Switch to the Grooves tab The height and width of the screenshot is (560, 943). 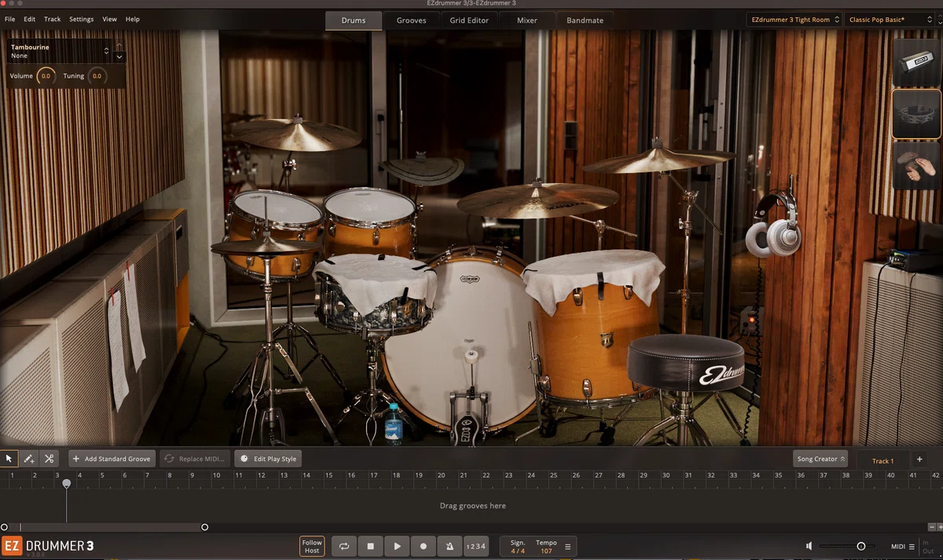(411, 20)
